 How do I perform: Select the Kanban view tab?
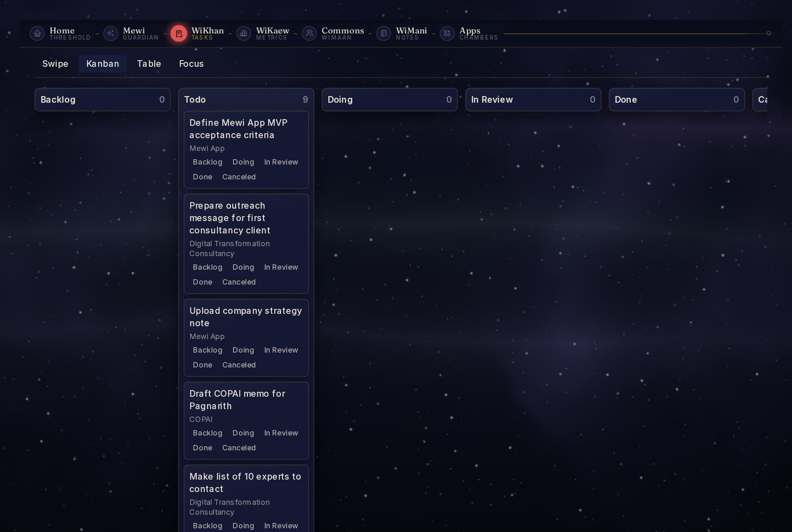point(103,64)
